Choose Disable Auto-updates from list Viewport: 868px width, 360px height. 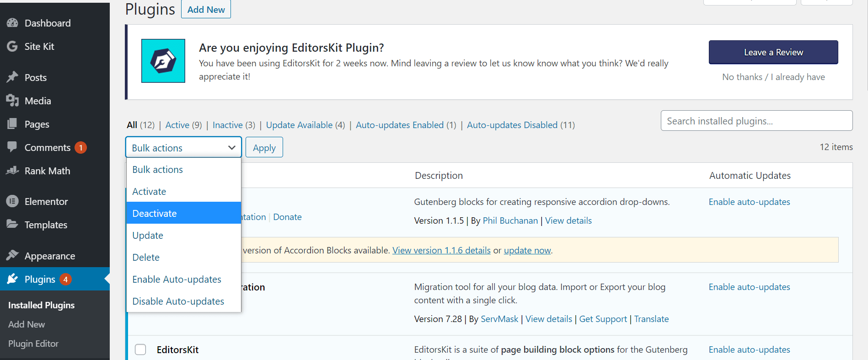click(x=183, y=301)
